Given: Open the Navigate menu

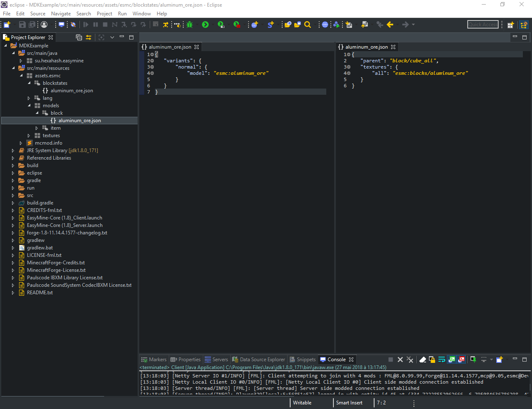Looking at the screenshot, I should click(x=61, y=14).
